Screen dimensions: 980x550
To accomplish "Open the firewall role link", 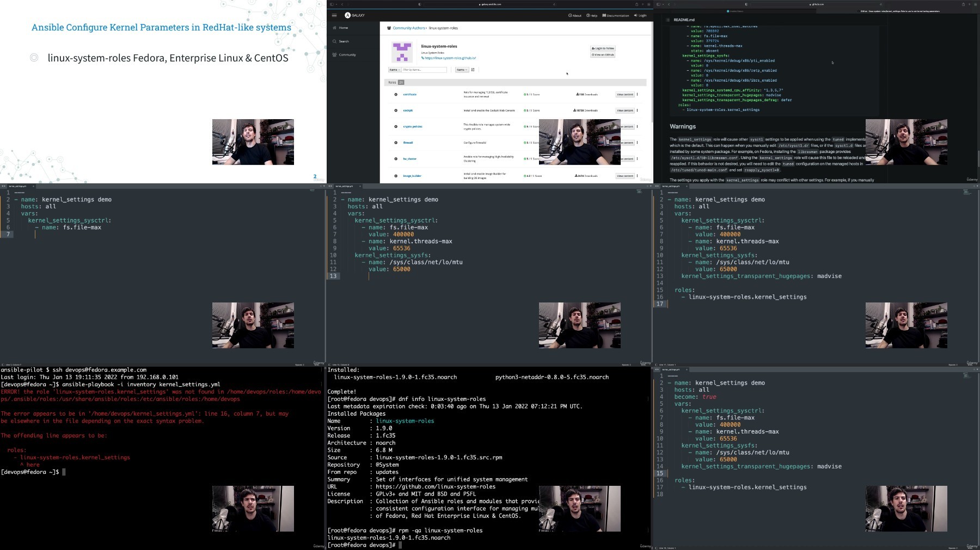I will [408, 143].
